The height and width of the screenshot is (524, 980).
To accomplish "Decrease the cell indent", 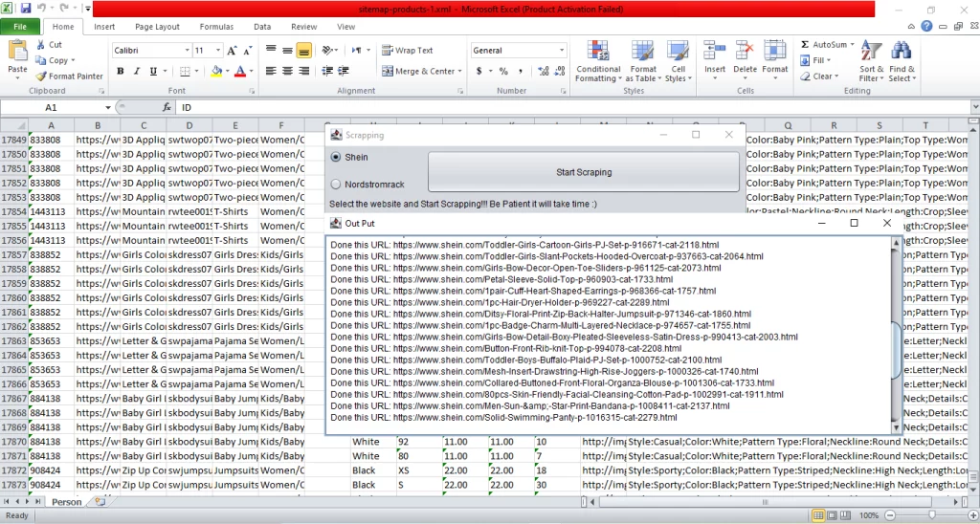I will (x=326, y=71).
